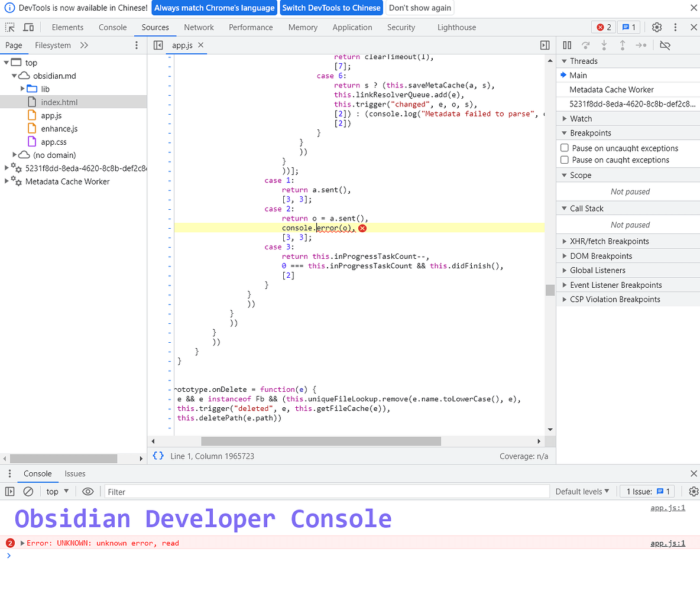Open the Filesystem tab
The image size is (700, 591).
pos(53,46)
